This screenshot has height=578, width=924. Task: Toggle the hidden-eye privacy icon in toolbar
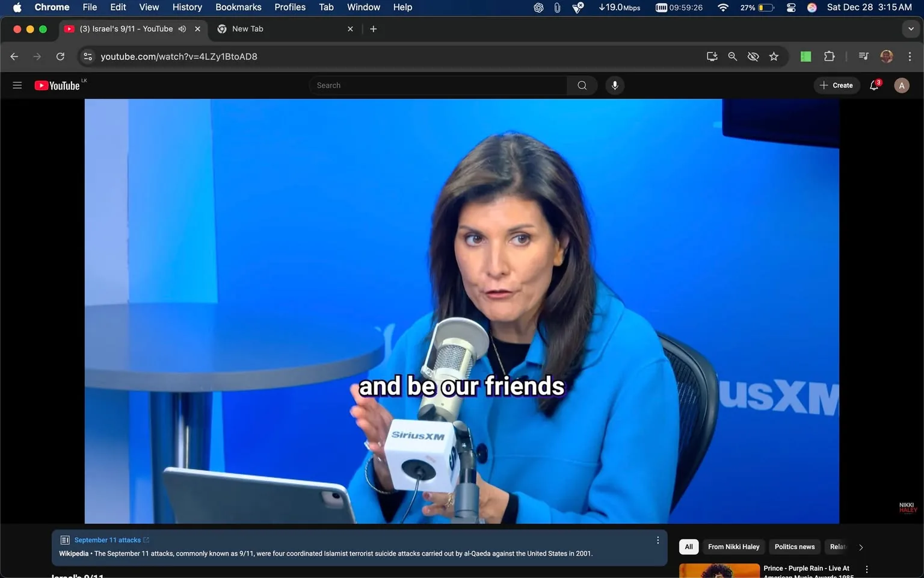pyautogui.click(x=753, y=56)
